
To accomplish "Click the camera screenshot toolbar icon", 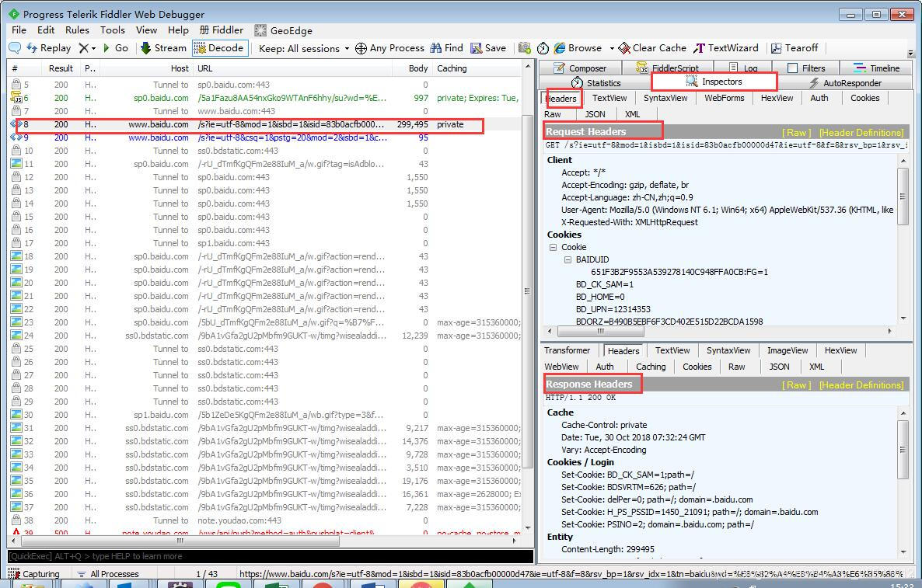I will (525, 48).
